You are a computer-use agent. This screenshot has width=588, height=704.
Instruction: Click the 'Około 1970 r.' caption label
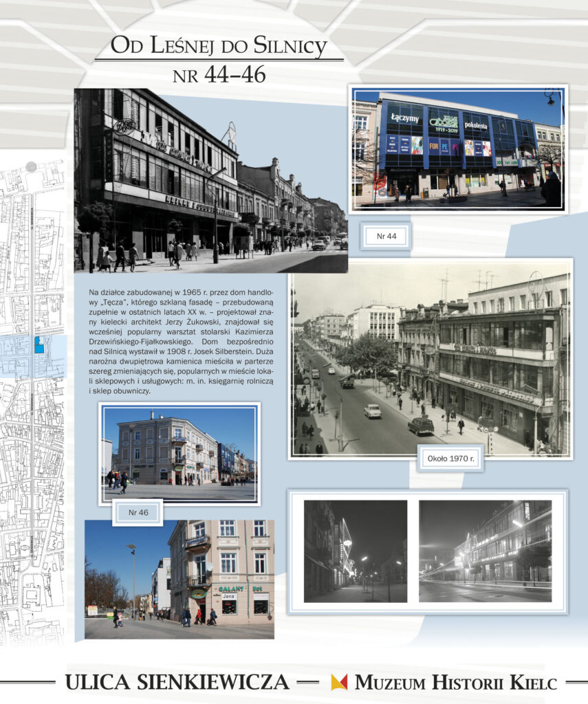tap(450, 459)
